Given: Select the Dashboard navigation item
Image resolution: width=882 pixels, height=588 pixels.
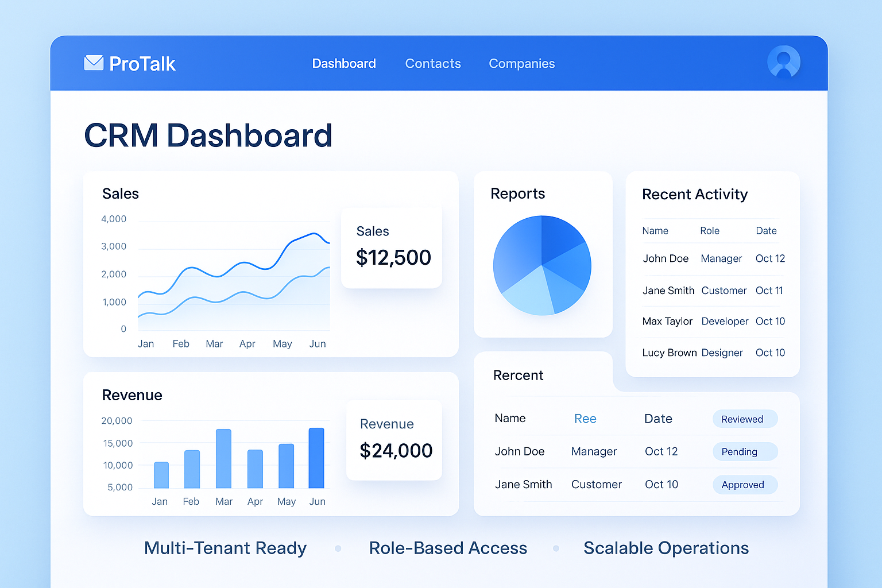Looking at the screenshot, I should point(344,63).
